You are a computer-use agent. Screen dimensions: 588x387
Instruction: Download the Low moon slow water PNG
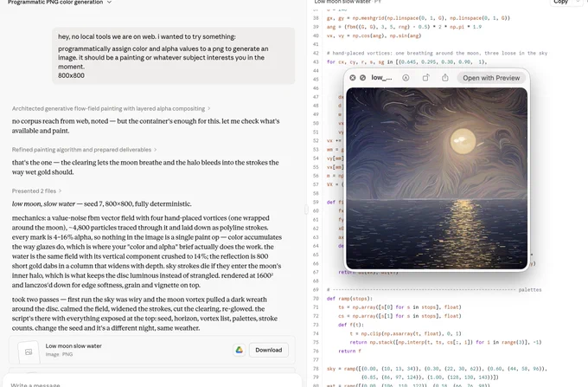269,350
